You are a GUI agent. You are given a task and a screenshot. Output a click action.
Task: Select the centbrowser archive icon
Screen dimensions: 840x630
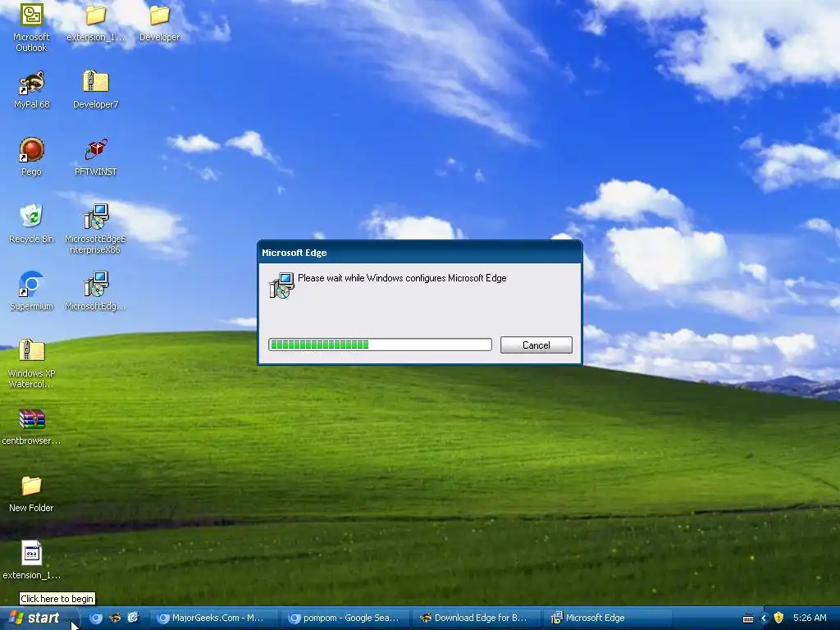31,427
